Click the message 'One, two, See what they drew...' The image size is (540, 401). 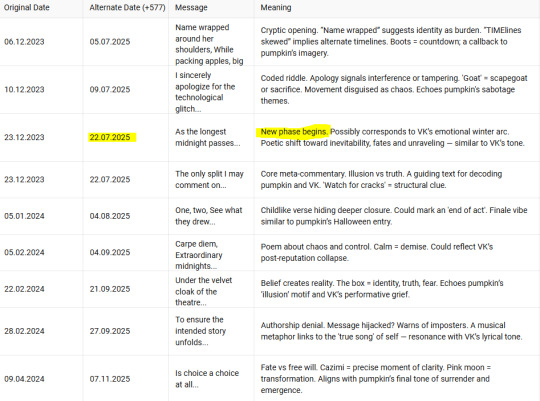[x=209, y=216]
